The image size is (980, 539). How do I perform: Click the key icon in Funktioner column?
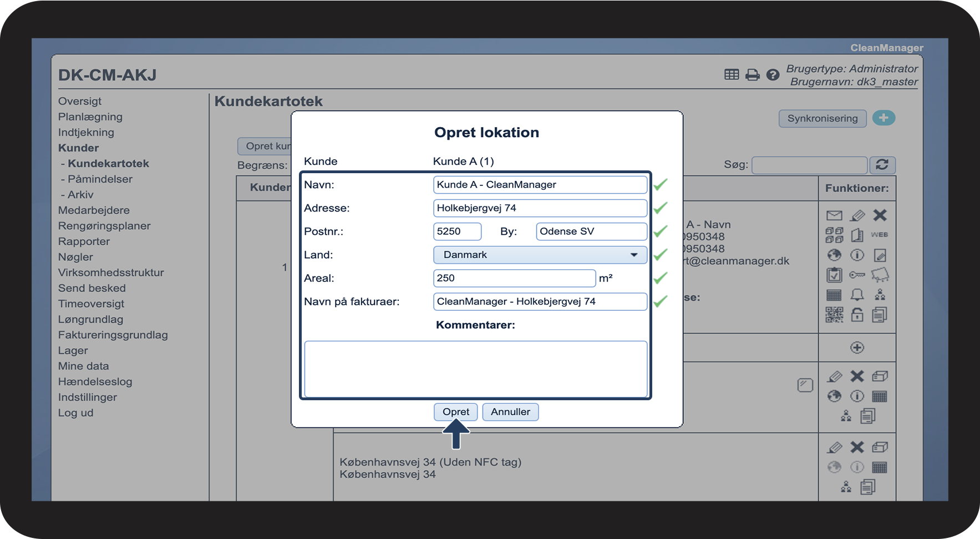coord(857,275)
